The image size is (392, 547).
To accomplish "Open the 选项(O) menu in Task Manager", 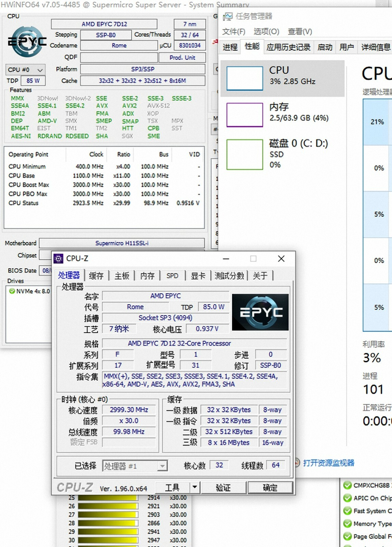I will point(266,31).
